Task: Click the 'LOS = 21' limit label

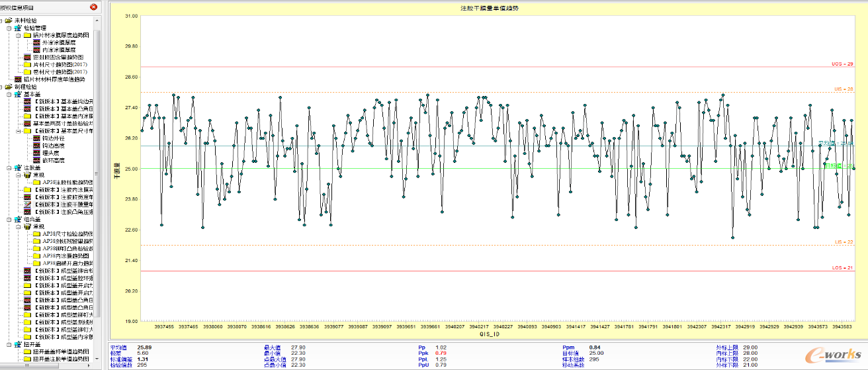Action: 843,267
